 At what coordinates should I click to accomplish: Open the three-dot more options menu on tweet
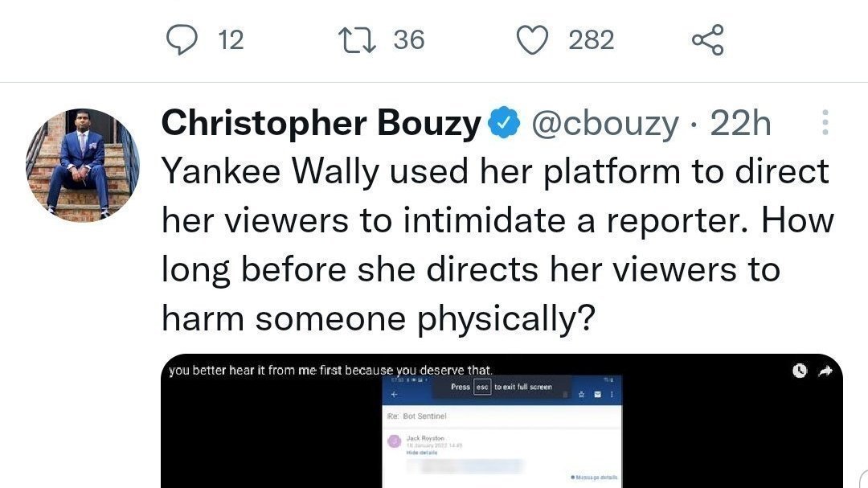point(825,123)
